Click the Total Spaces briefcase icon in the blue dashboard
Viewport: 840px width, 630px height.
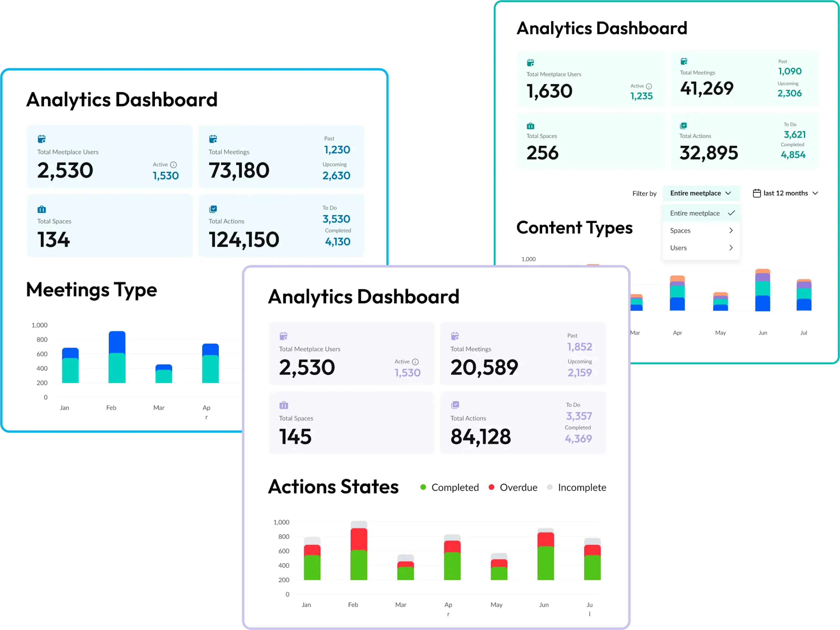pyautogui.click(x=42, y=209)
